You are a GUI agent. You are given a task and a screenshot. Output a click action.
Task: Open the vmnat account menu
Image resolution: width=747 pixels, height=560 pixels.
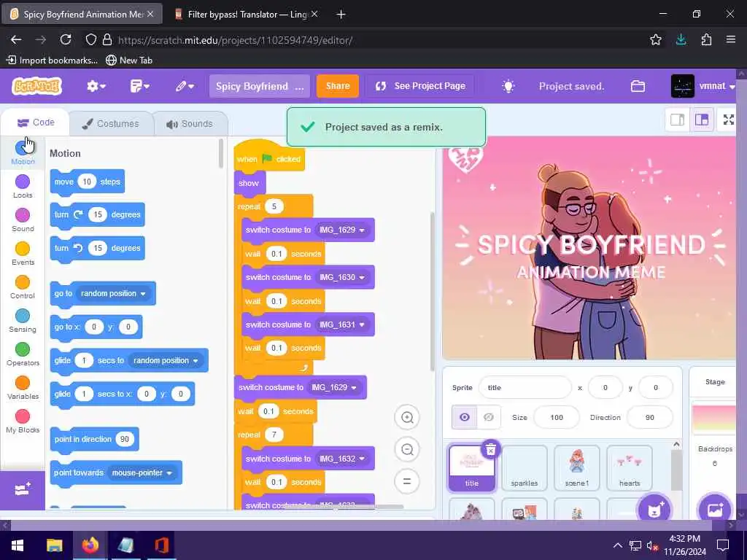click(703, 86)
